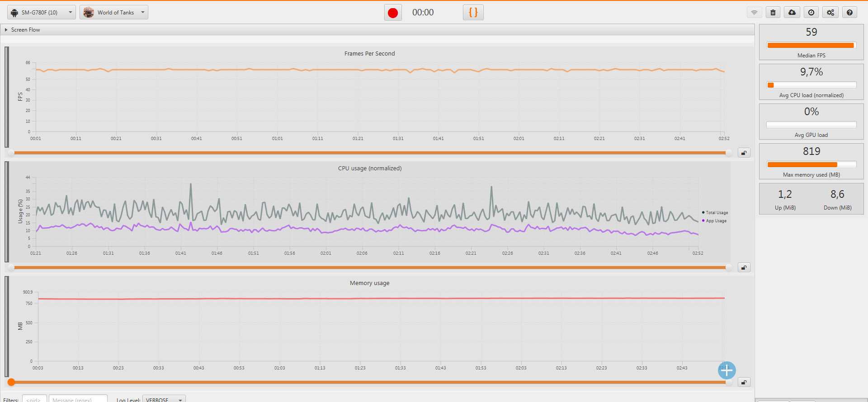Click the trash delete icon
Viewport: 868px width, 402px height.
(773, 13)
